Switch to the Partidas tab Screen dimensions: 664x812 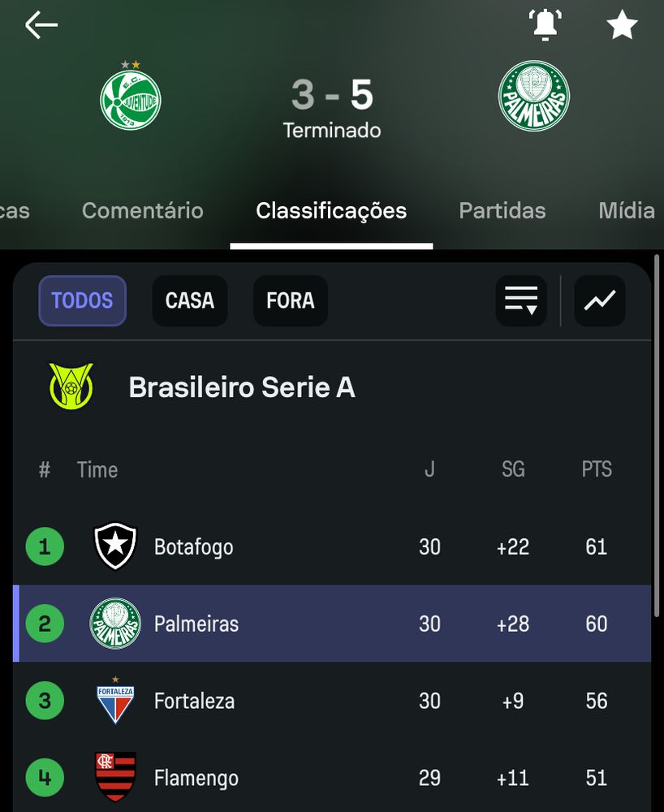tap(502, 211)
